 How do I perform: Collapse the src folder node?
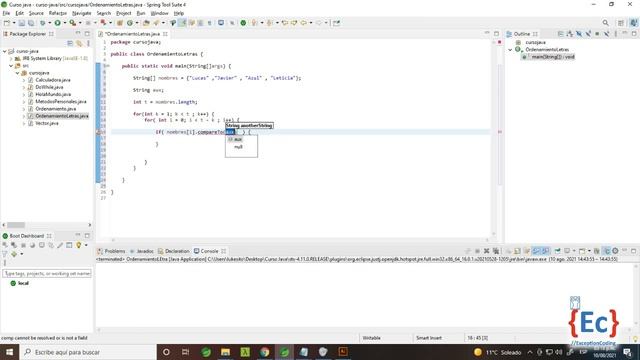click(11, 66)
